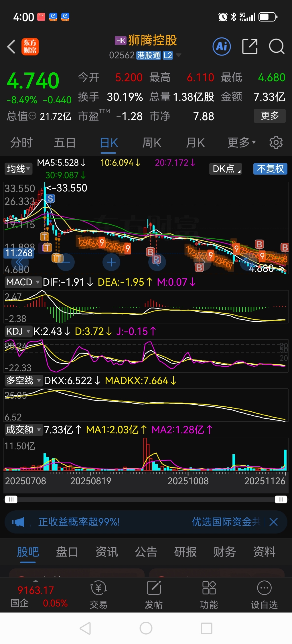Switch to 五日 chart tab
The image size is (292, 644).
[65, 142]
